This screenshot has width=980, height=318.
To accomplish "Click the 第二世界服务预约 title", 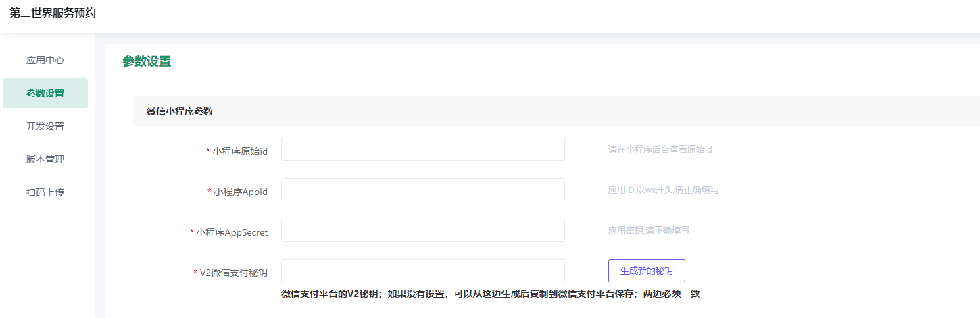I will click(x=53, y=13).
